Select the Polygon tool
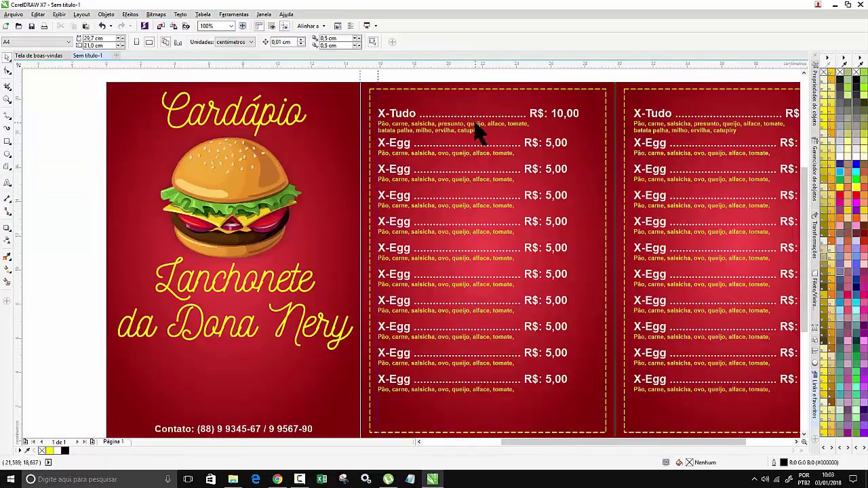 [7, 167]
